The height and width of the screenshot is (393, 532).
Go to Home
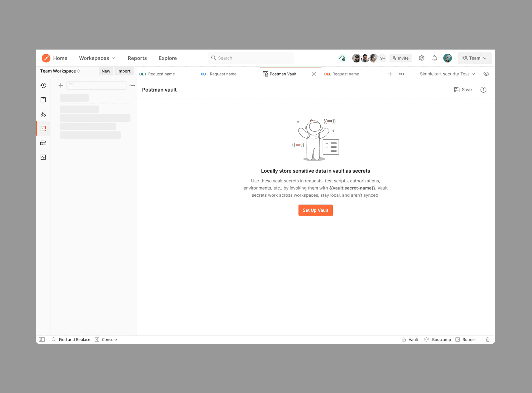point(60,58)
